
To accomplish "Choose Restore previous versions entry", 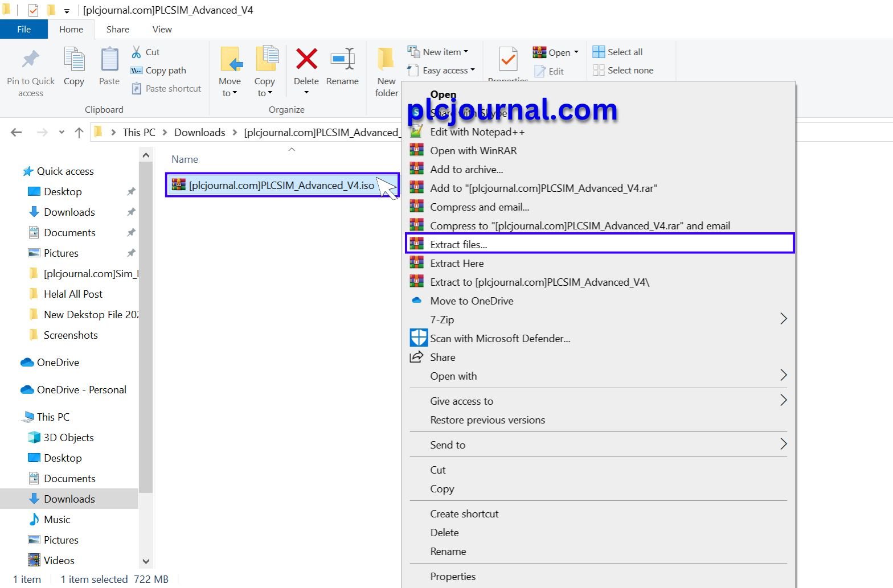I will tap(488, 420).
